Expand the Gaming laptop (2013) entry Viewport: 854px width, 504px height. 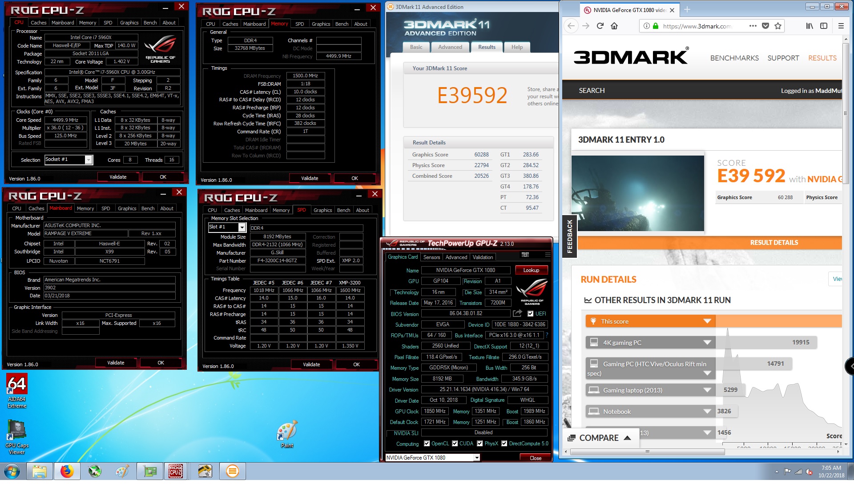point(707,390)
